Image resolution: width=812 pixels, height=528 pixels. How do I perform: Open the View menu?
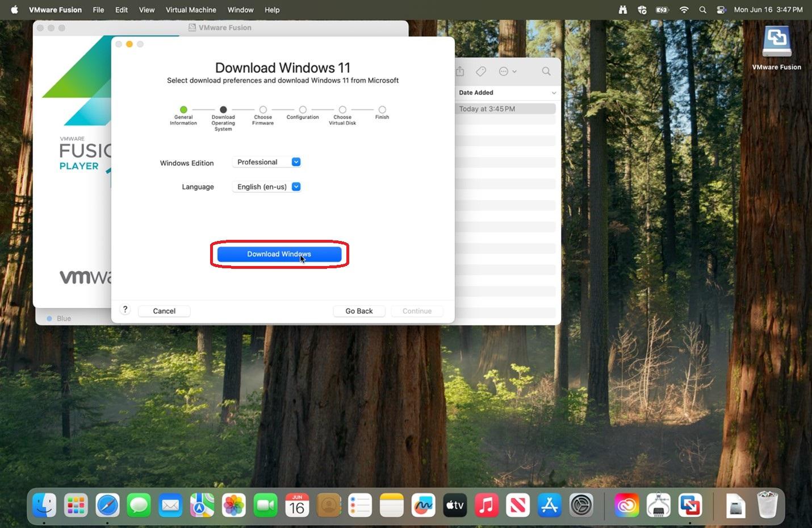coord(147,10)
